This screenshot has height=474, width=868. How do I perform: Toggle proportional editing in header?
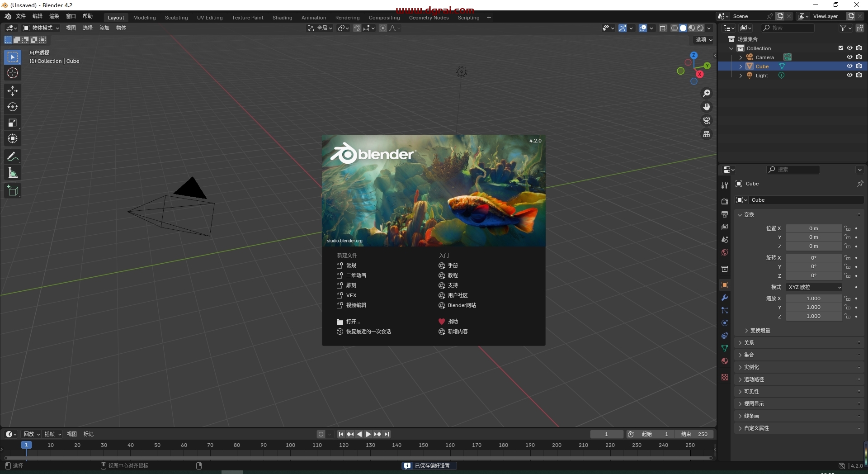[383, 28]
